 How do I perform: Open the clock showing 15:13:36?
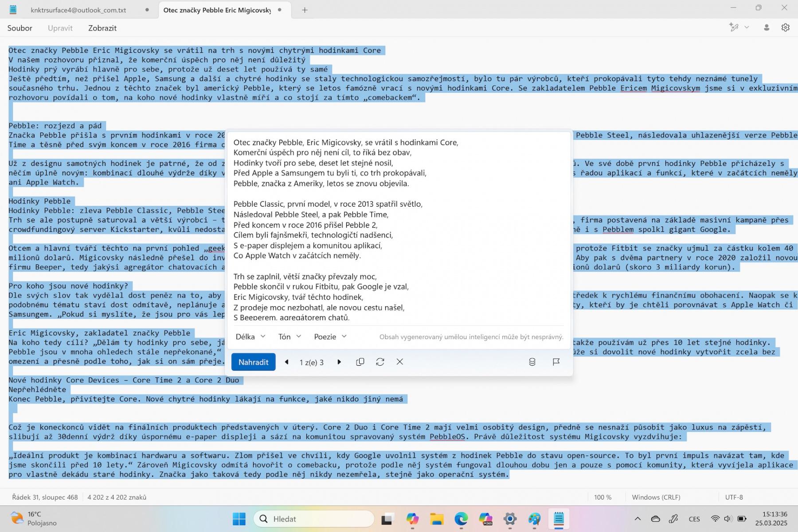pos(771,519)
